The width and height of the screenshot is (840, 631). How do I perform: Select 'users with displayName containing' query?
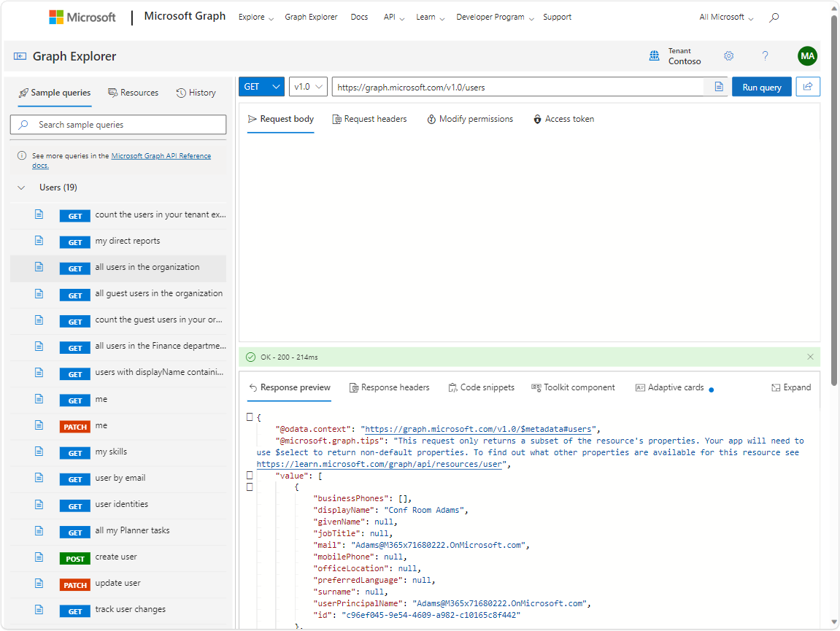(x=118, y=373)
